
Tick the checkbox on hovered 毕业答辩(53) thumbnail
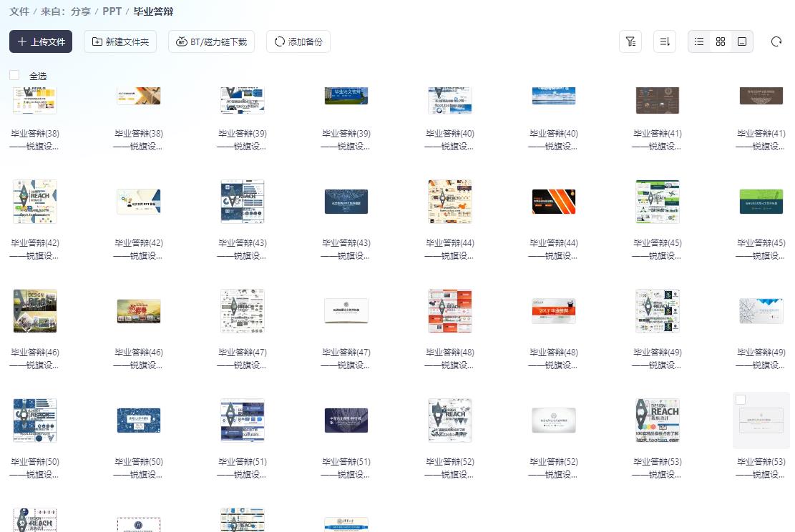click(x=741, y=400)
